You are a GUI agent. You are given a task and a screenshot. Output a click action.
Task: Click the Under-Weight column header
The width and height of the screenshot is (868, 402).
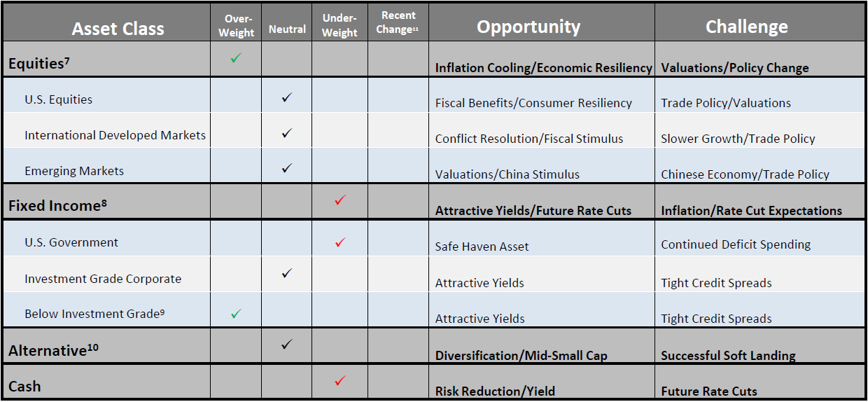click(x=339, y=25)
